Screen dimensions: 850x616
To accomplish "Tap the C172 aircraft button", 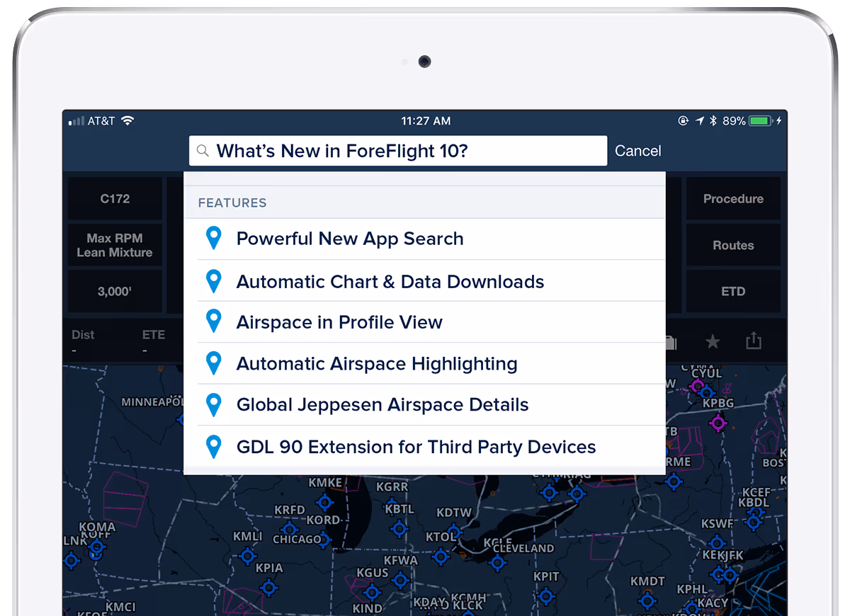I will point(115,198).
